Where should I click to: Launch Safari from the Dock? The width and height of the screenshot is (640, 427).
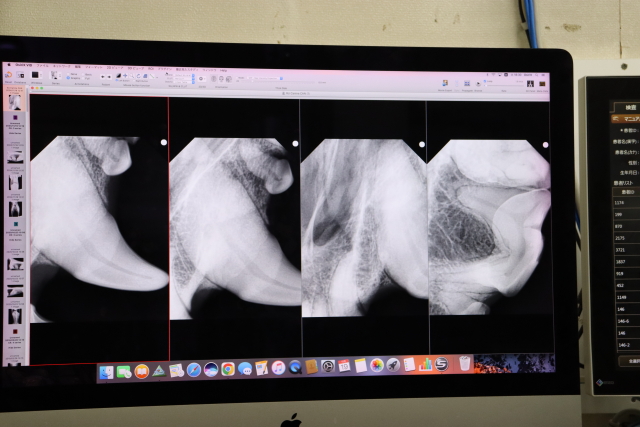(194, 369)
